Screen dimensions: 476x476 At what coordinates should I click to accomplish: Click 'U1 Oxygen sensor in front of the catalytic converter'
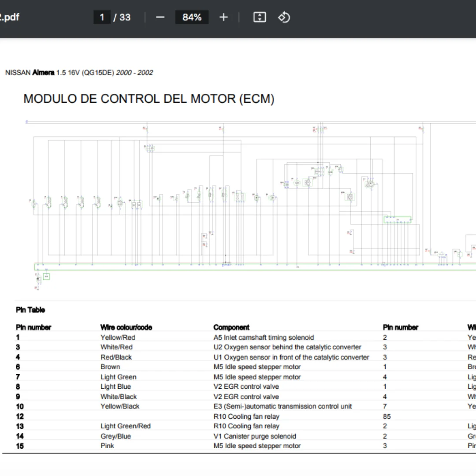click(291, 357)
